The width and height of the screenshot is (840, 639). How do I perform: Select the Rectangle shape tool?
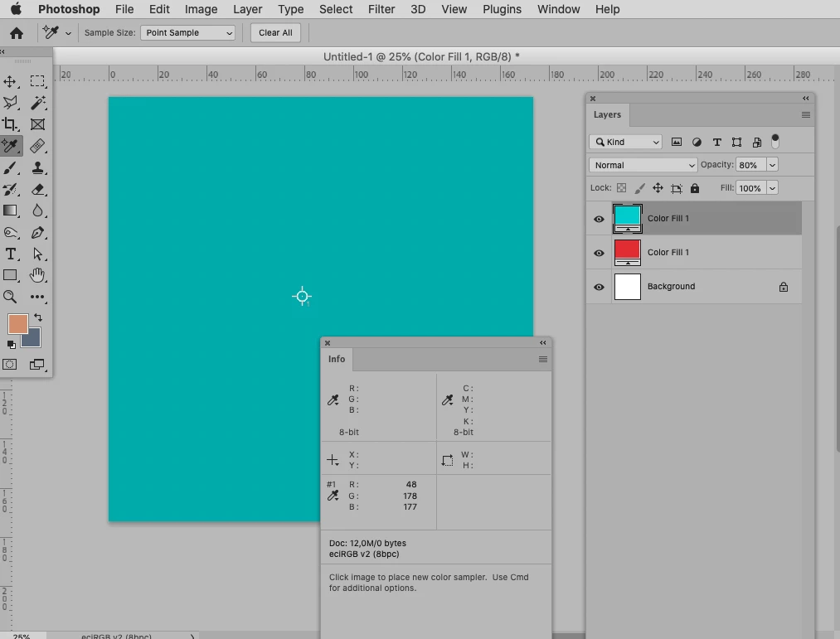[10, 275]
